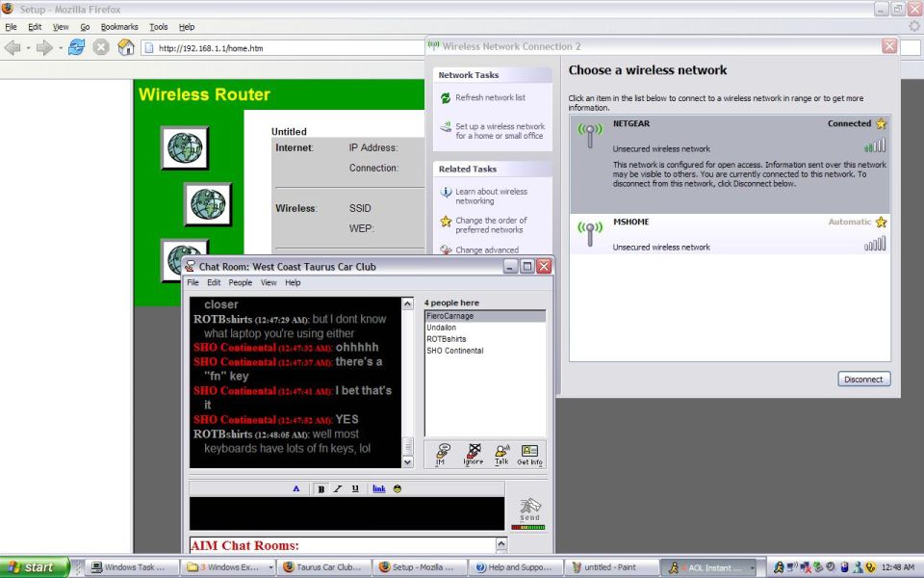Click AIM Chat Rooms pane scroll up arrow
Viewport: 924px width, 578px height.
(501, 543)
